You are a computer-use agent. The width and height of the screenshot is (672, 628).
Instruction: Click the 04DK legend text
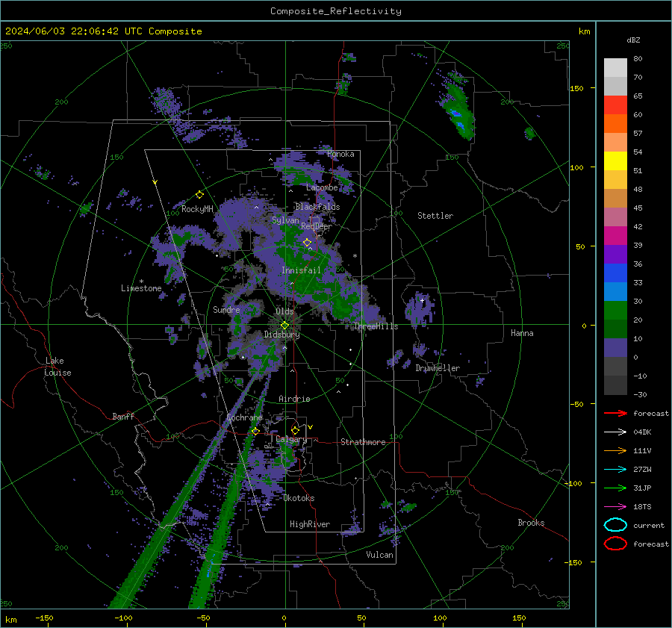(642, 432)
